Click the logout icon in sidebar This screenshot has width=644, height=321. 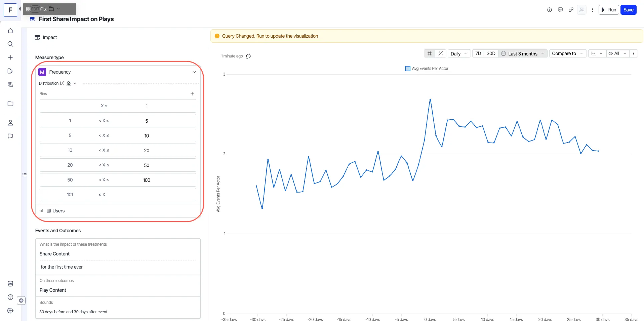[10, 311]
